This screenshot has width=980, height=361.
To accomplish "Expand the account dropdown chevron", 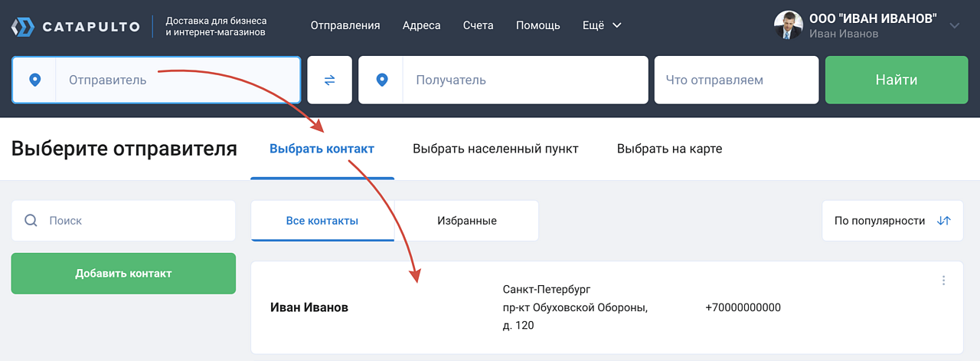I will tap(954, 25).
